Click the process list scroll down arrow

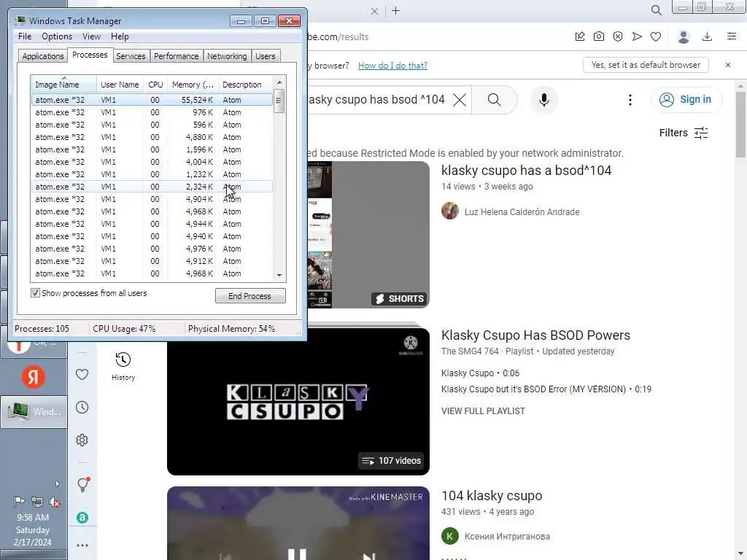pyautogui.click(x=279, y=275)
